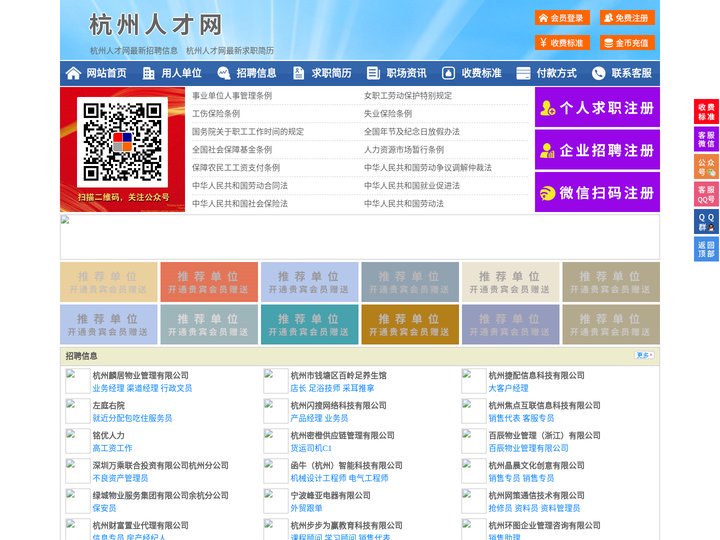Open 保障农民工工资支付条例 link
This screenshot has height=540, width=720.
[236, 168]
